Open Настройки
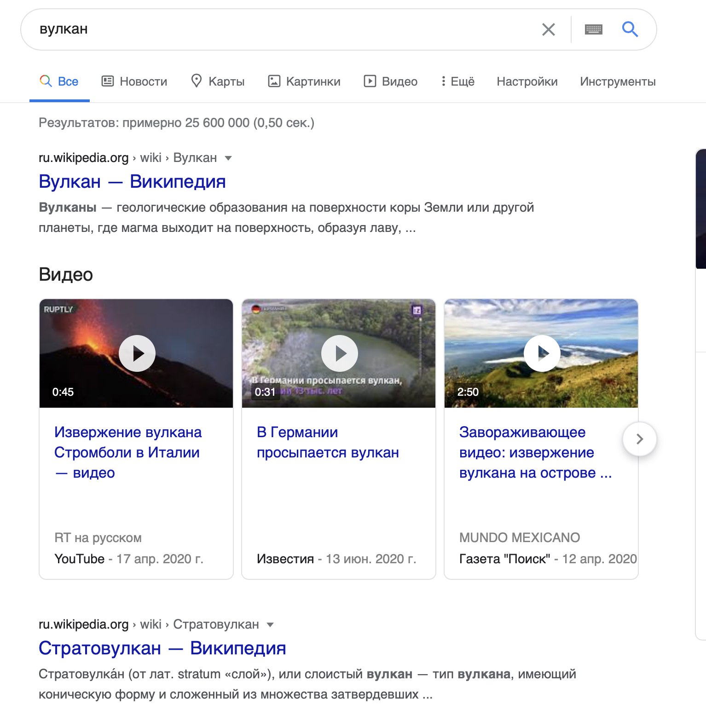The height and width of the screenshot is (728, 706). (x=527, y=81)
